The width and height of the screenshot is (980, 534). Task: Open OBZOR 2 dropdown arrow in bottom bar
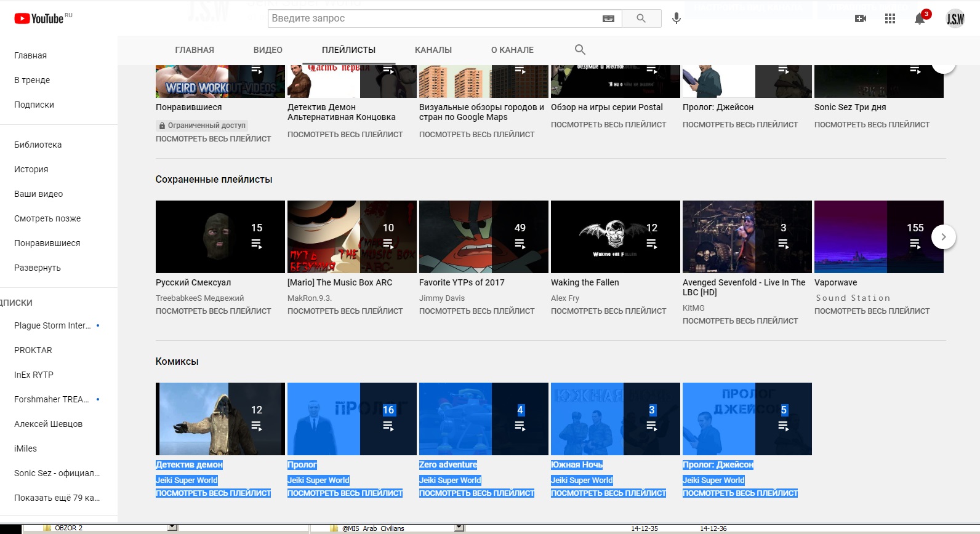click(172, 528)
